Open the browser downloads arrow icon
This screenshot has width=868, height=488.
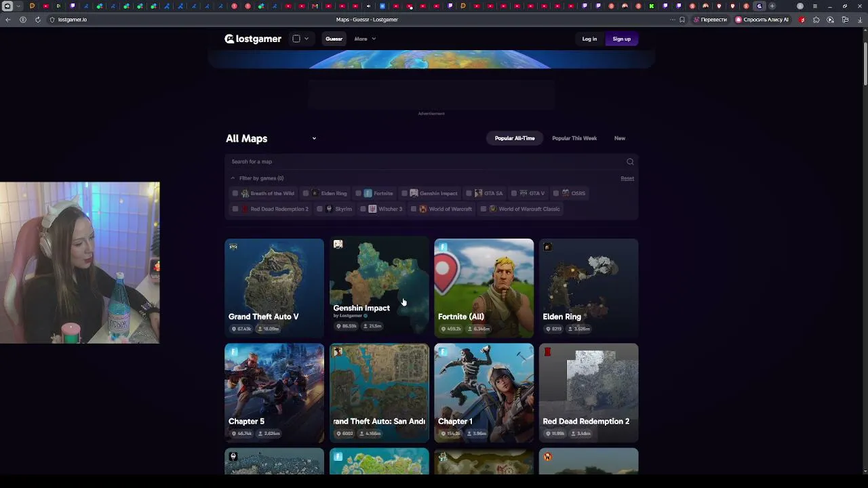pos(859,20)
